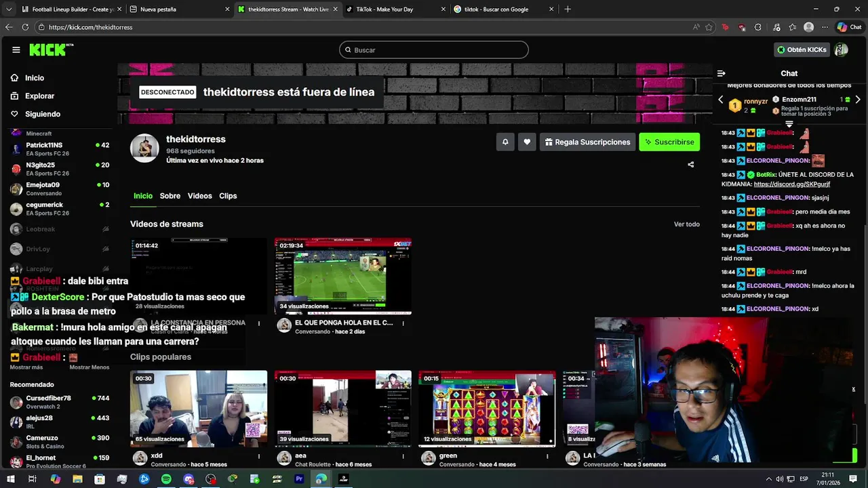This screenshot has width=868, height=488.
Task: Share the channel via share icon
Action: pyautogui.click(x=691, y=165)
